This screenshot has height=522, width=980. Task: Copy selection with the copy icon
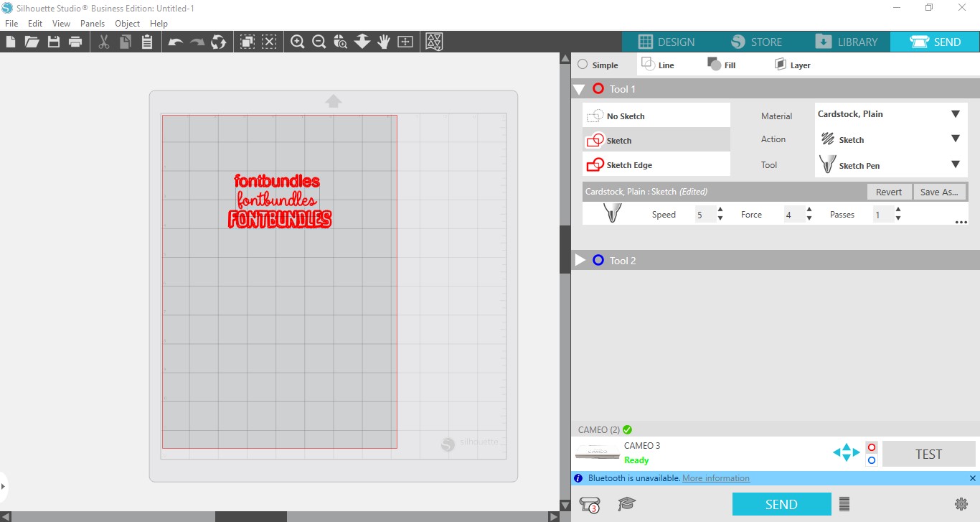126,42
